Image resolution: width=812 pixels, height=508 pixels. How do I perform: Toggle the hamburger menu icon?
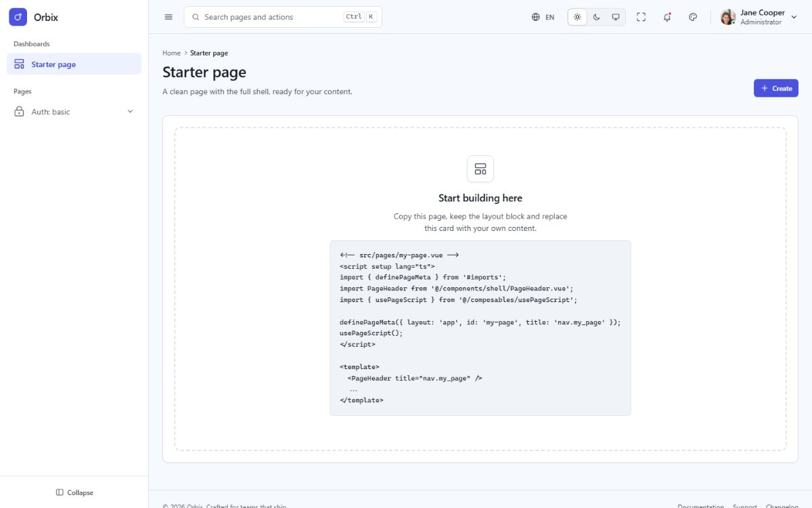pos(168,17)
